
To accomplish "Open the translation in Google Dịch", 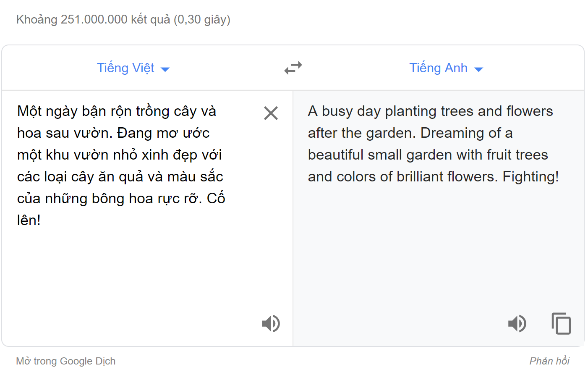I will 65,360.
